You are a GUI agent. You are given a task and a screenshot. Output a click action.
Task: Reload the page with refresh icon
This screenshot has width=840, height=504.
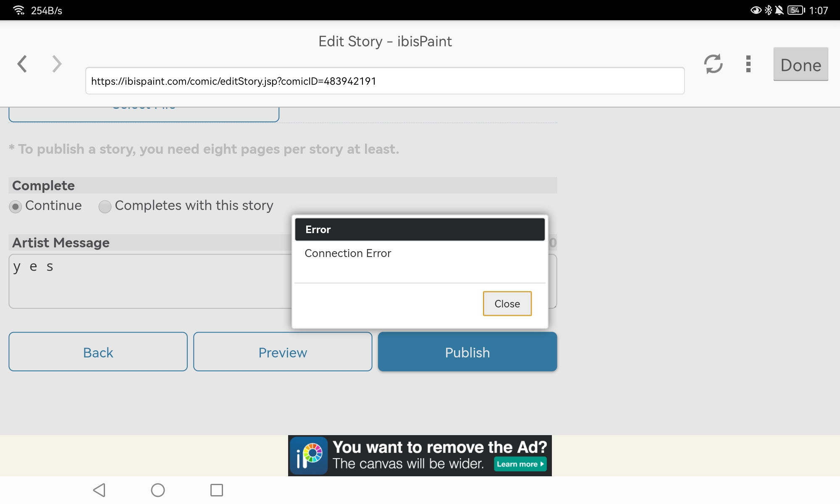713,64
